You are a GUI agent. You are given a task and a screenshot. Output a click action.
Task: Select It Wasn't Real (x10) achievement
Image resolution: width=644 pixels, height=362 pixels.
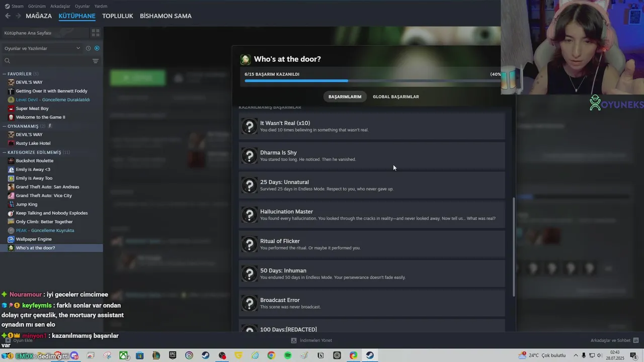point(372,126)
